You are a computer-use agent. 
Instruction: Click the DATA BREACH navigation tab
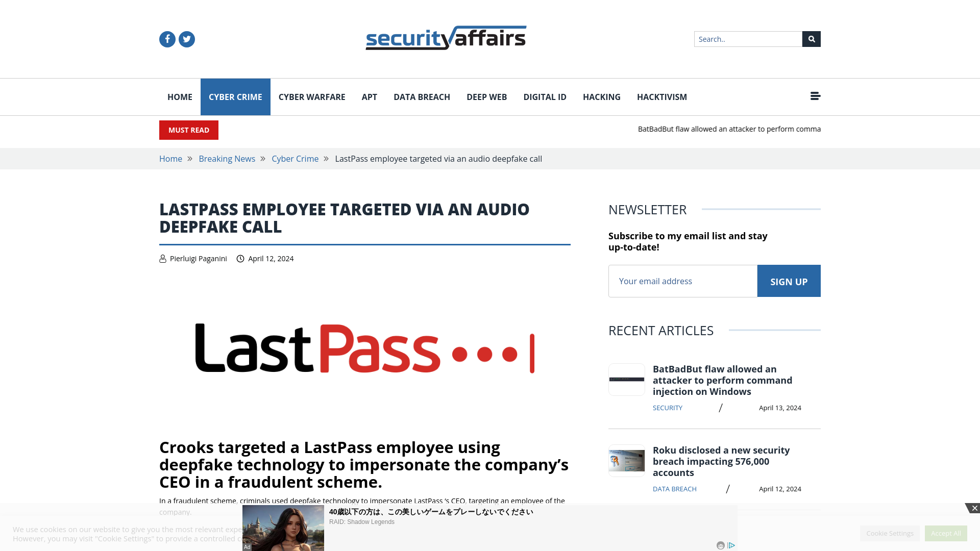tap(421, 96)
